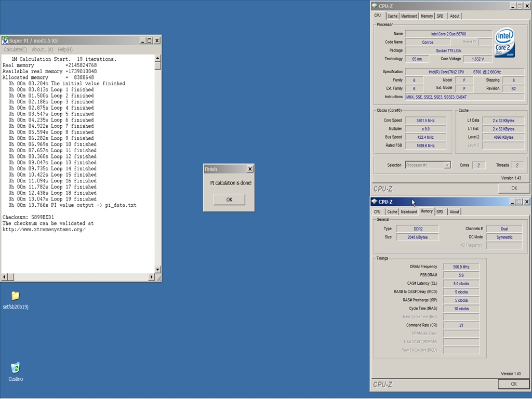532x399 pixels.
Task: Click the Core Speed value '3801.5 MHz'
Action: point(425,121)
